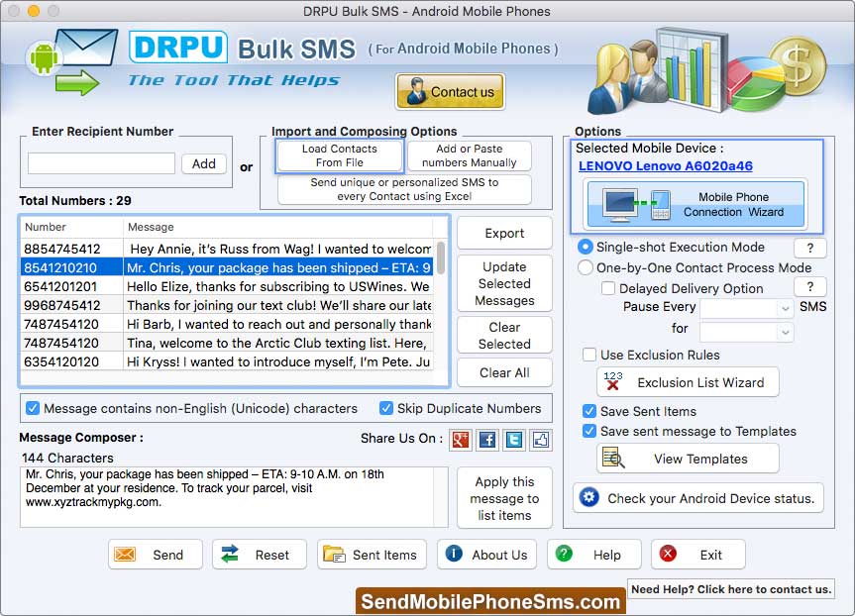
Task: Click the Google Plus share icon
Action: coord(461,440)
